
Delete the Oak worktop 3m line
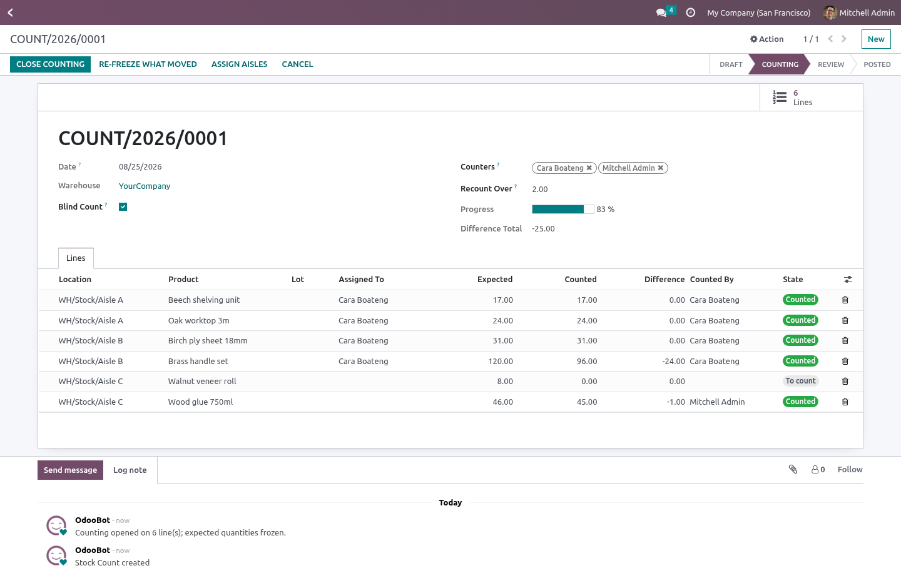[x=845, y=321]
